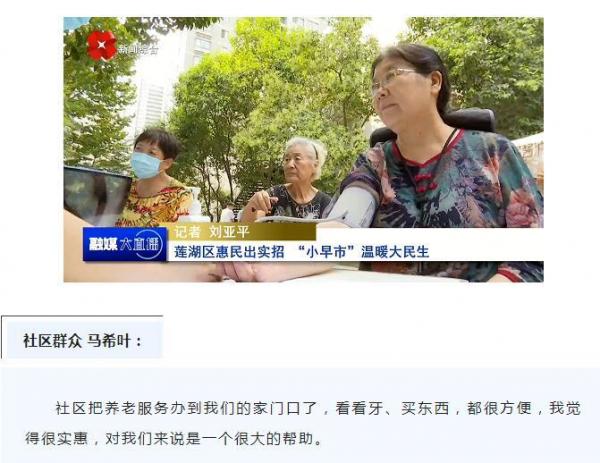This screenshot has height=463, width=600.
Task: Click the white-haired elderly woman in the middle
Action: click(x=291, y=180)
